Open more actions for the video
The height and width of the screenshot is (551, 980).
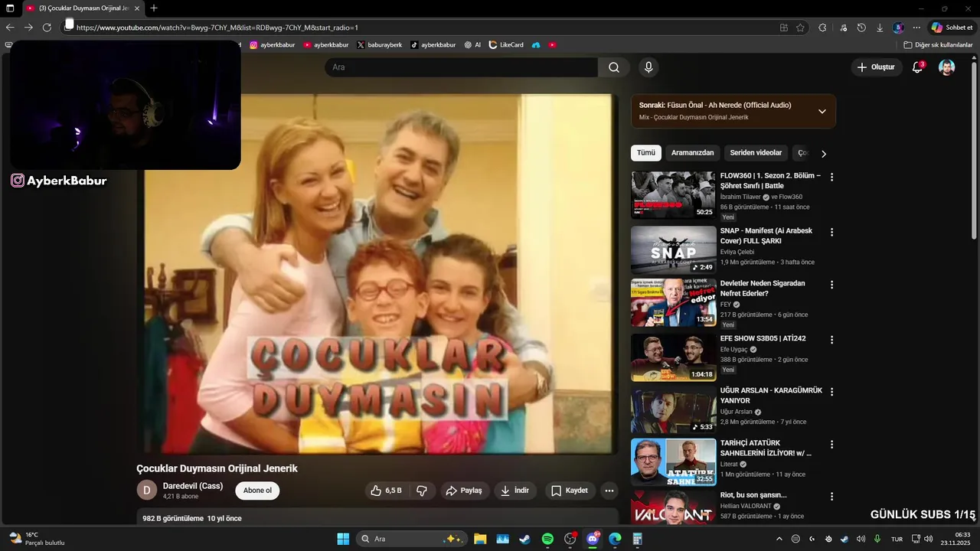click(609, 491)
